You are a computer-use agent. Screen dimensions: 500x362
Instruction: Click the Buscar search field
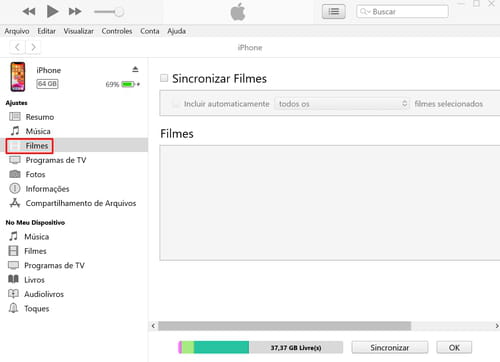pyautogui.click(x=402, y=12)
